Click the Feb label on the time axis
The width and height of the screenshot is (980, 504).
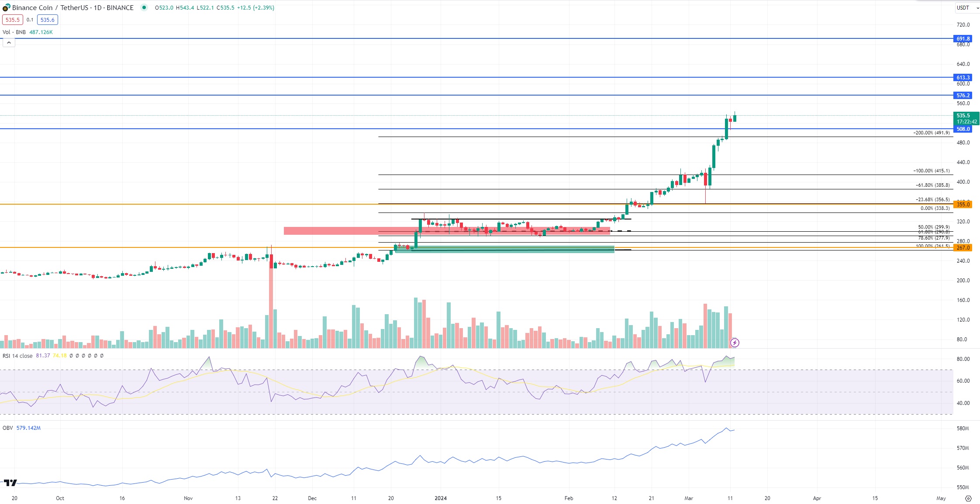pyautogui.click(x=569, y=498)
